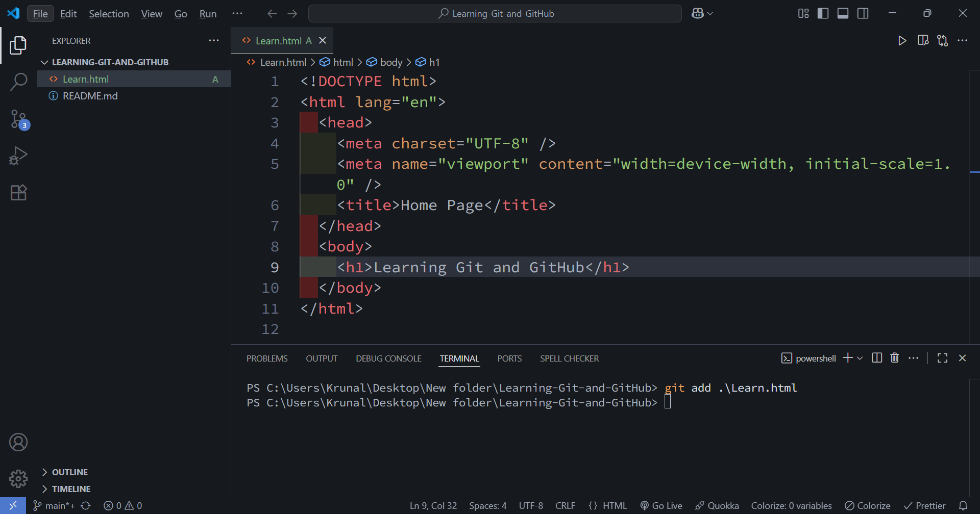980x514 pixels.
Task: Select Learn.html in the explorer tree
Action: [x=134, y=79]
